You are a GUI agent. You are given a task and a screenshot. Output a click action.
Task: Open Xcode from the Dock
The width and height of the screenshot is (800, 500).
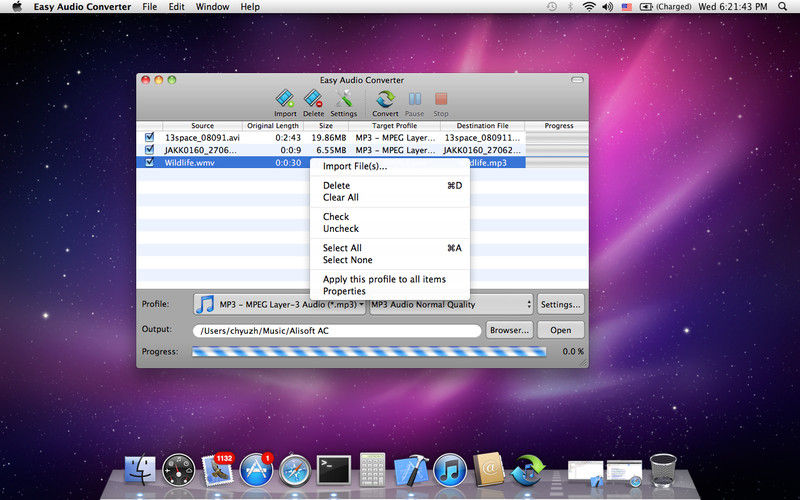click(411, 470)
